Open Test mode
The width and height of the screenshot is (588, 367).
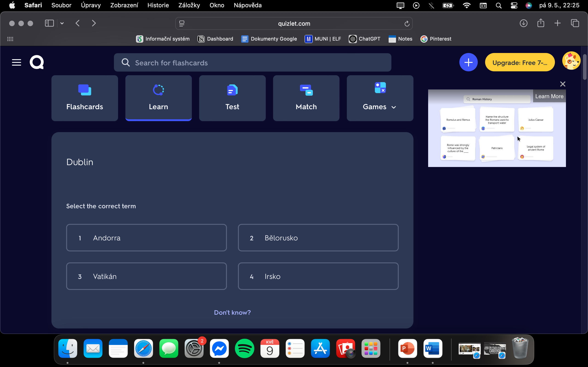point(232,98)
